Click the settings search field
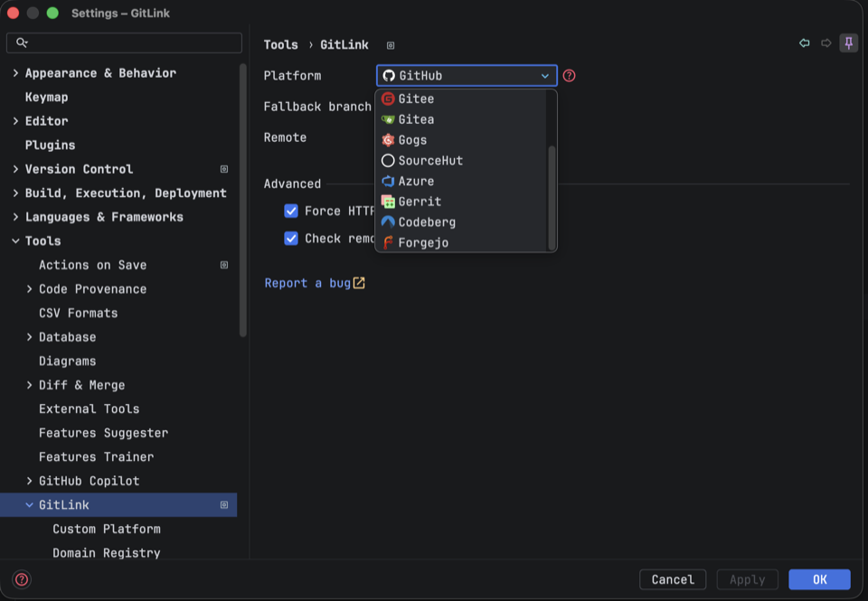868x601 pixels. point(124,43)
